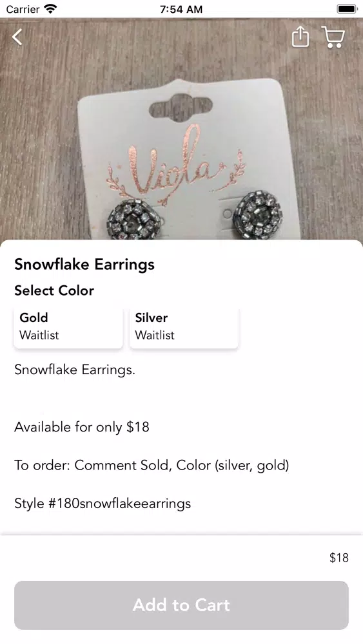Tap Waitlist label under Gold
Screen dimensions: 363x644
(39, 335)
